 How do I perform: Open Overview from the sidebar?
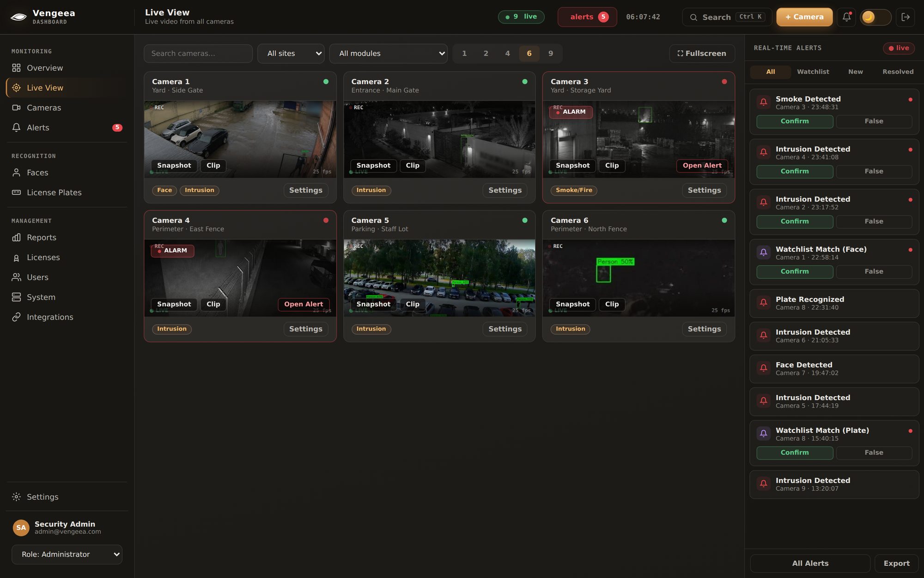coord(67,68)
